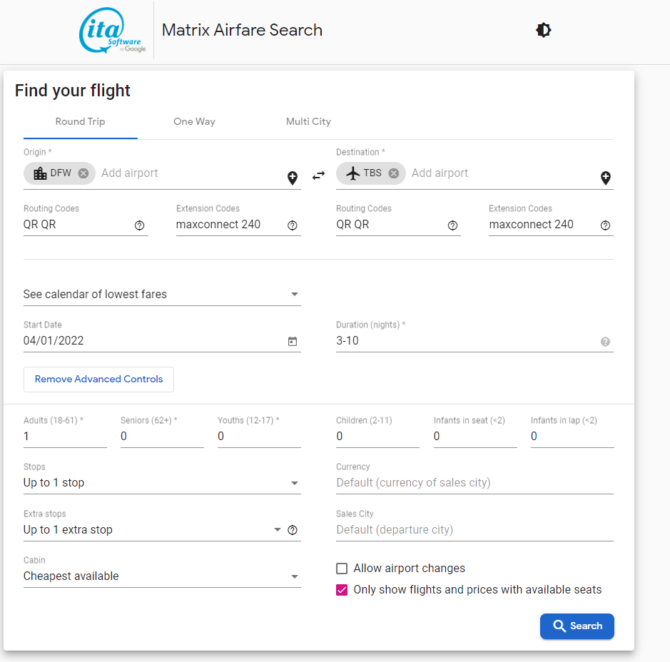670x662 pixels.
Task: Click the Matrix Airfare Search title
Action: pyautogui.click(x=242, y=30)
